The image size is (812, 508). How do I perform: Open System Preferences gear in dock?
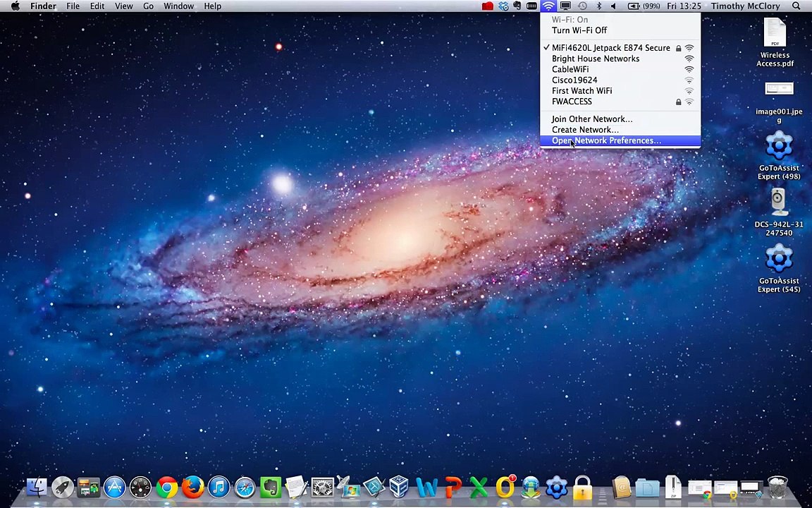(x=322, y=488)
